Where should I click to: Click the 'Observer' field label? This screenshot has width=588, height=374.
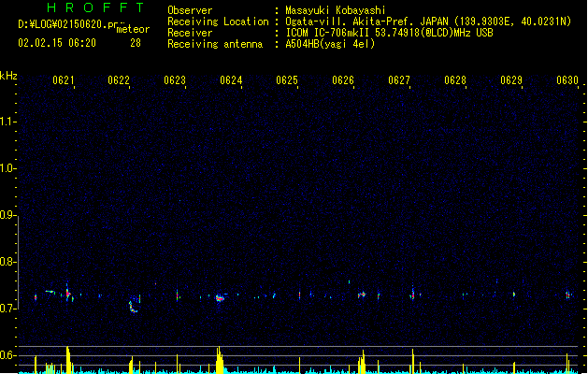tap(190, 10)
